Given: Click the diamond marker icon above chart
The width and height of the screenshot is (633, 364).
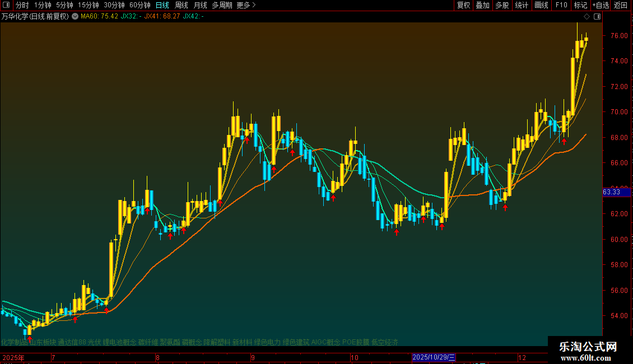Looking at the screenshot, I should [x=587, y=17].
